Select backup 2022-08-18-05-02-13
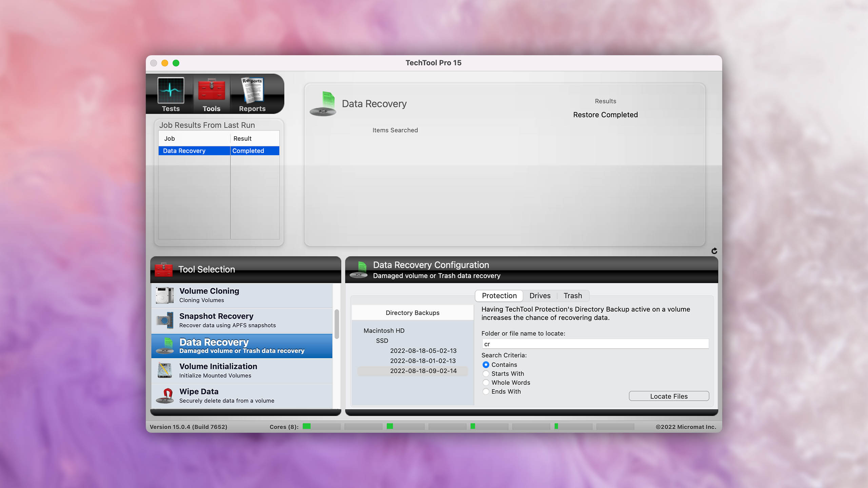Viewport: 868px width, 488px height. [x=423, y=351]
